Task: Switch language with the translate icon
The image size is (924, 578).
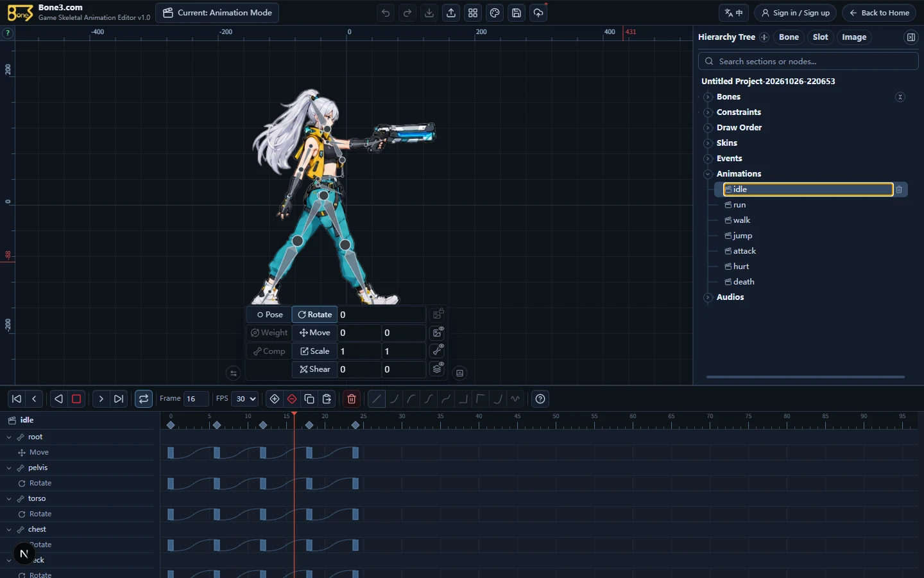Action: tap(733, 13)
